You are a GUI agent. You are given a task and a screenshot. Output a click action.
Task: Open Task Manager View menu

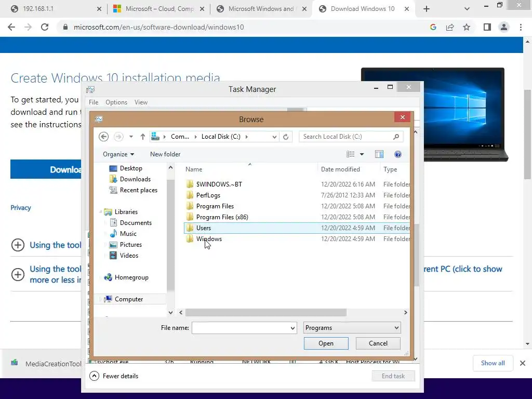[x=141, y=102]
